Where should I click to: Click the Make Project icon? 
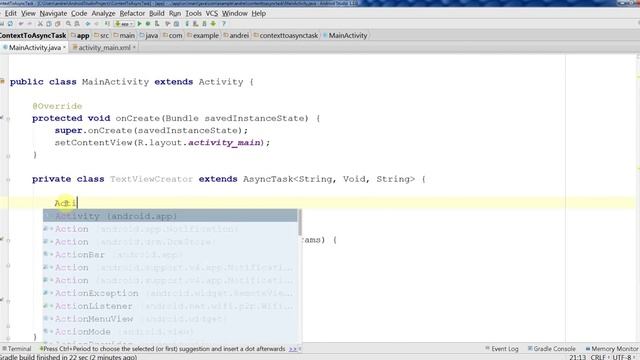(x=107, y=24)
